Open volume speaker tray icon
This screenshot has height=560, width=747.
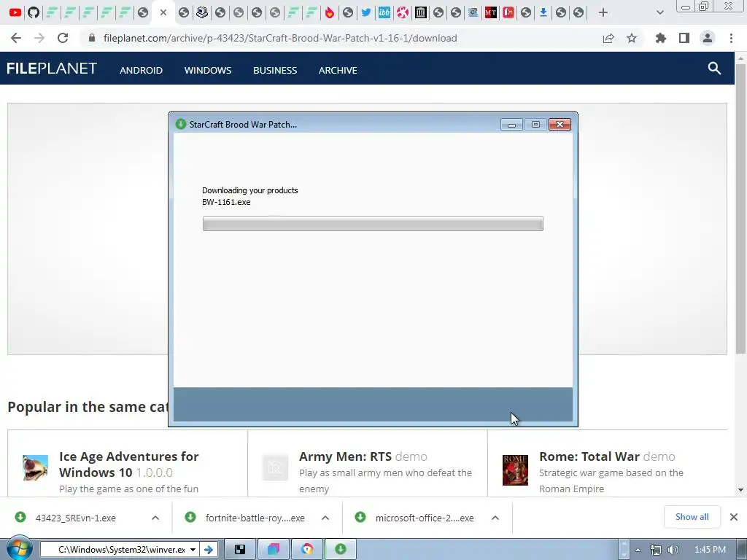pos(673,550)
